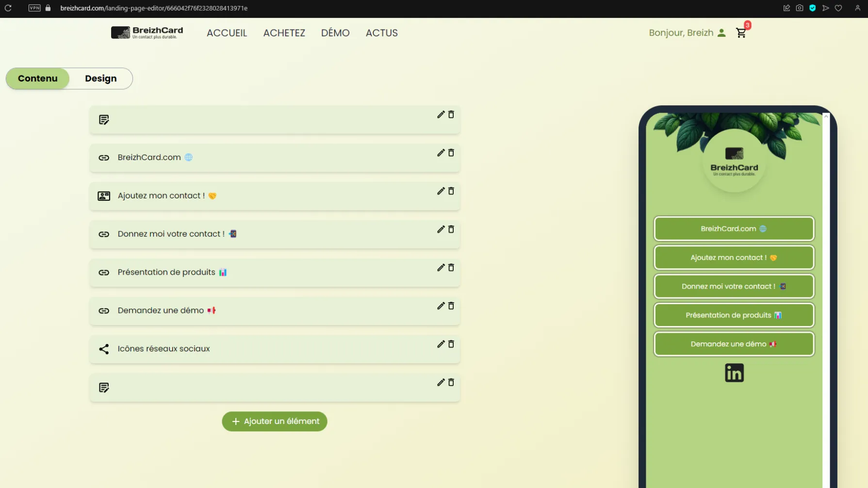The image size is (868, 488).
Task: Delete the 'Ajoutez mon contact !' element
Action: [x=451, y=191]
